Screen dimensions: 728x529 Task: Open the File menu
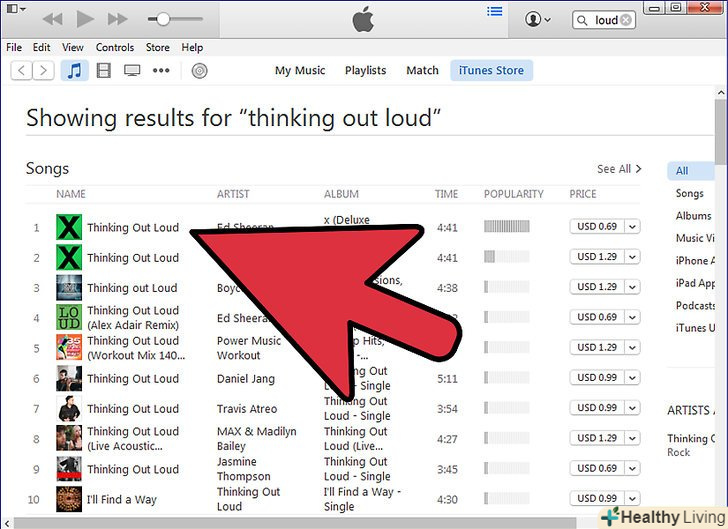click(x=14, y=47)
